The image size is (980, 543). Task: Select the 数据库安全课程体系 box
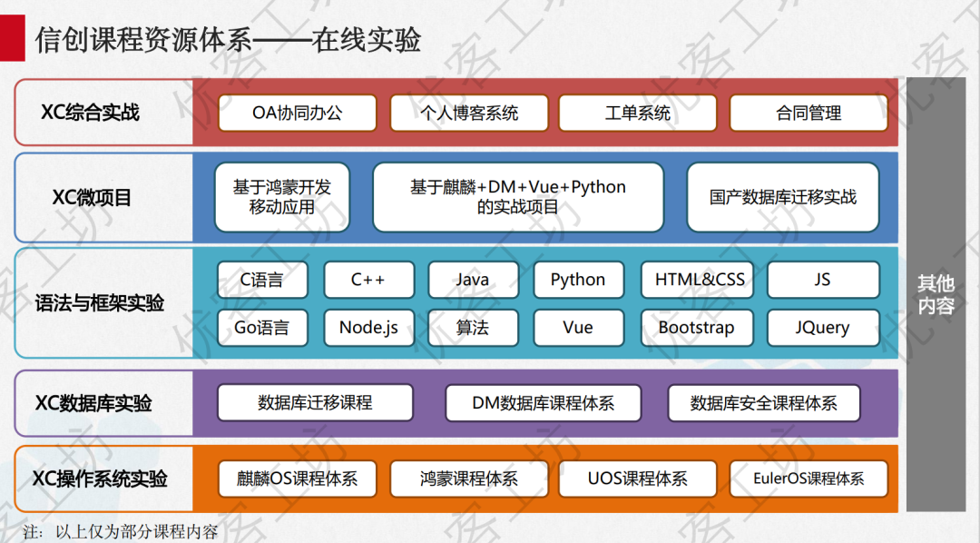pos(764,403)
